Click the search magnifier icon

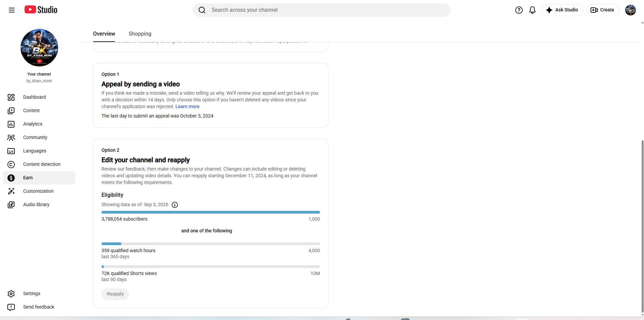(x=202, y=10)
